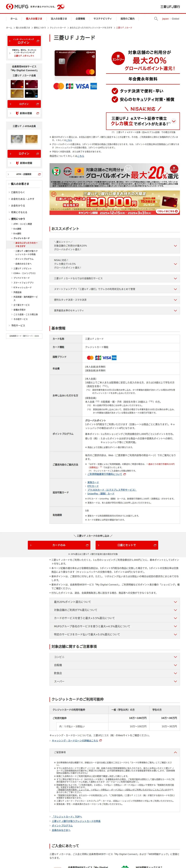Open キャッシング・カードローンの詳細 link
This screenshot has height=868, width=186.
pos(75,741)
